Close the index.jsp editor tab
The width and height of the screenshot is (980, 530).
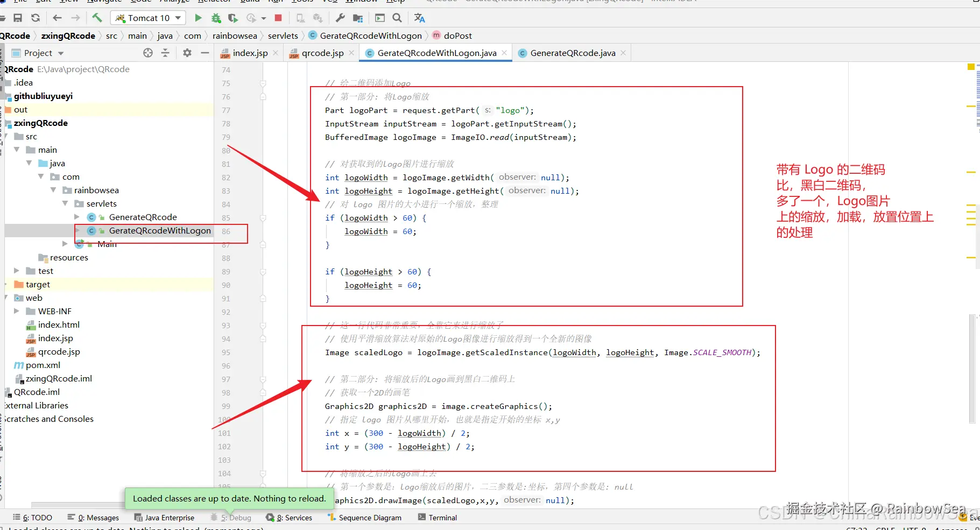tap(276, 53)
